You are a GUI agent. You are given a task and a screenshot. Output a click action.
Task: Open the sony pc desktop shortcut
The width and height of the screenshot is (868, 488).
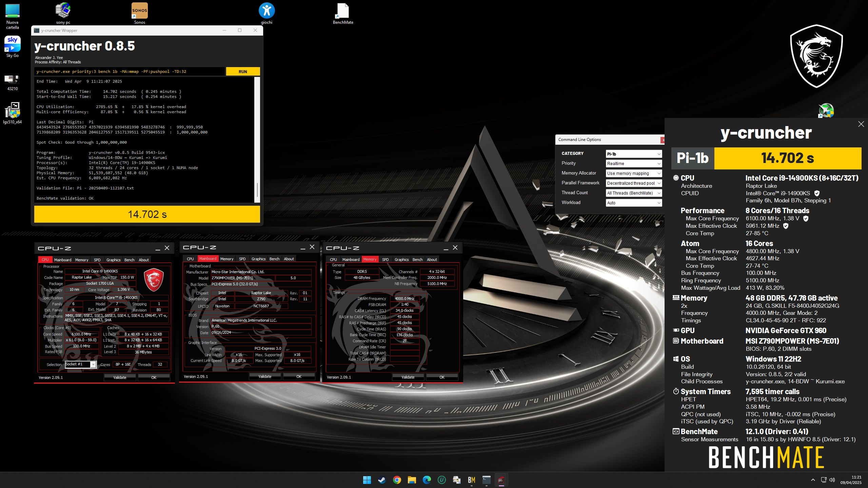tap(63, 14)
